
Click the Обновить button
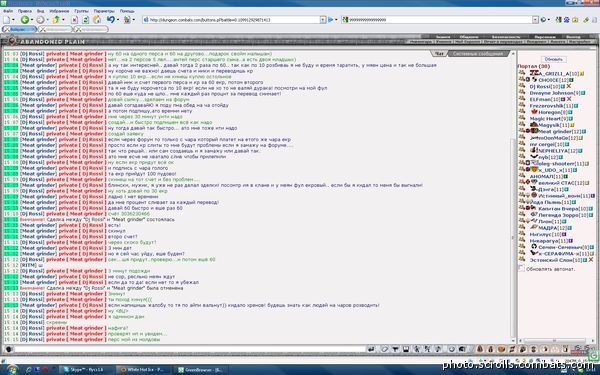[553, 59]
